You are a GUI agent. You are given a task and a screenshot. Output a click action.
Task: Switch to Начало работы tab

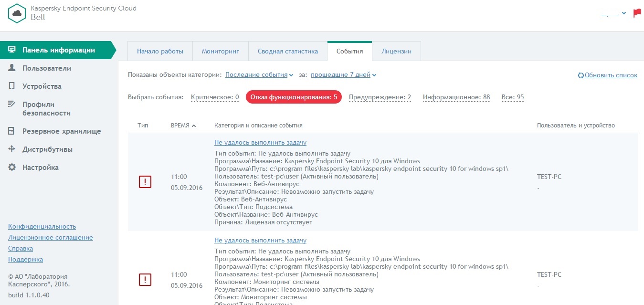(160, 52)
